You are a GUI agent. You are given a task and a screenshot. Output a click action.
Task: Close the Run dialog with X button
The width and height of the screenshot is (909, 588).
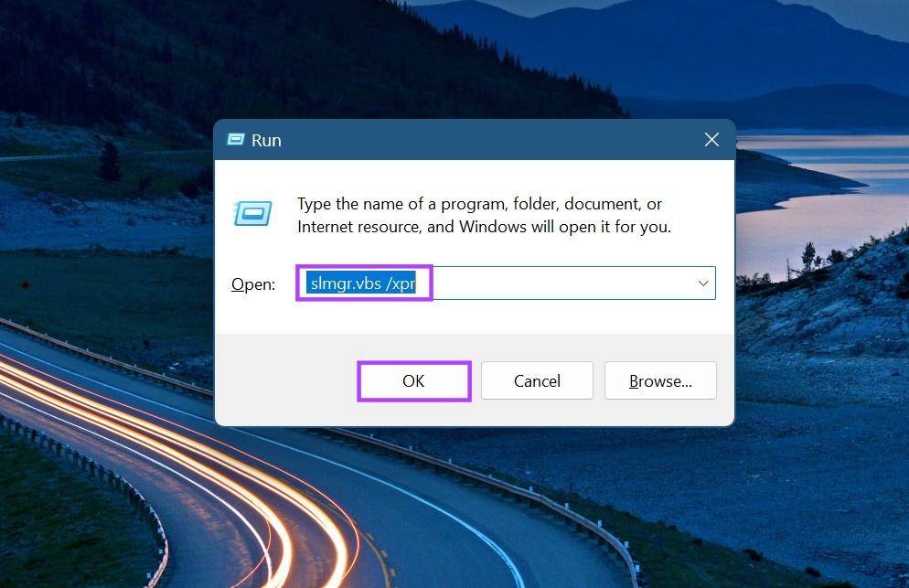coord(711,140)
